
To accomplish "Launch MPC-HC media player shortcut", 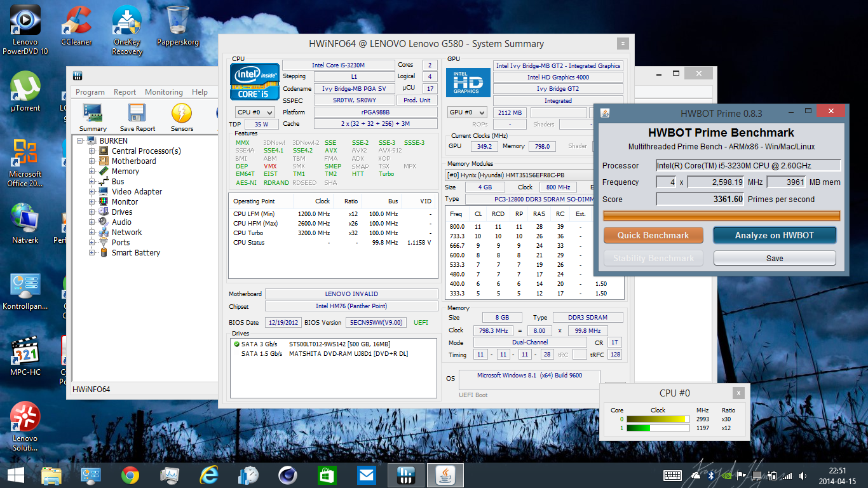I will pyautogui.click(x=25, y=357).
